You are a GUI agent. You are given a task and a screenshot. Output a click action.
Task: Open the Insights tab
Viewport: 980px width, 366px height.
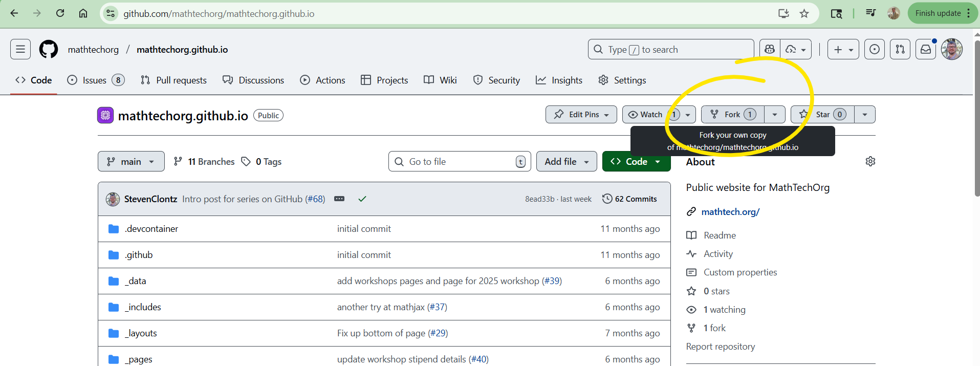click(559, 80)
